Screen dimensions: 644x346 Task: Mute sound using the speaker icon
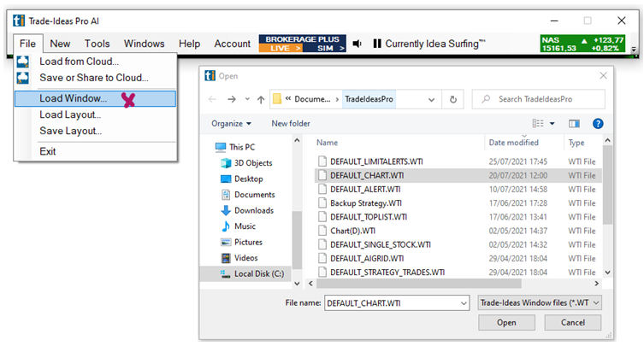(x=357, y=44)
